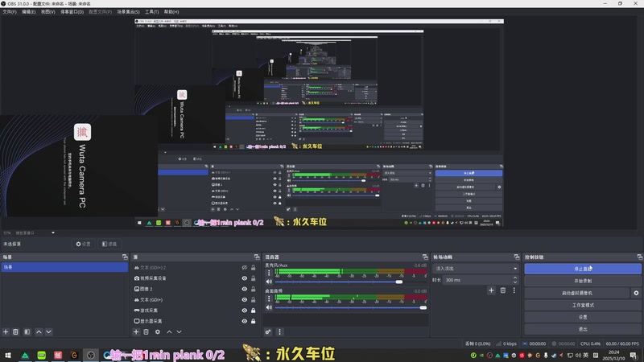Viewport: 644px width, 362px height.
Task: Click the 停止直播 button
Action: coord(583,269)
